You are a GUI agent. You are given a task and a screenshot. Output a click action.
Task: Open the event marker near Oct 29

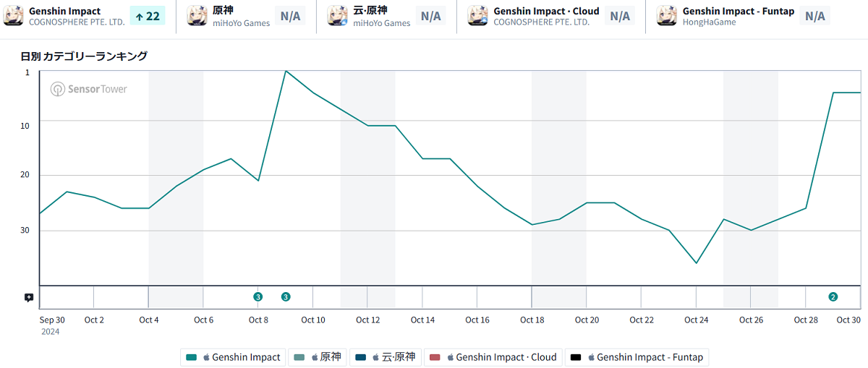click(x=833, y=296)
